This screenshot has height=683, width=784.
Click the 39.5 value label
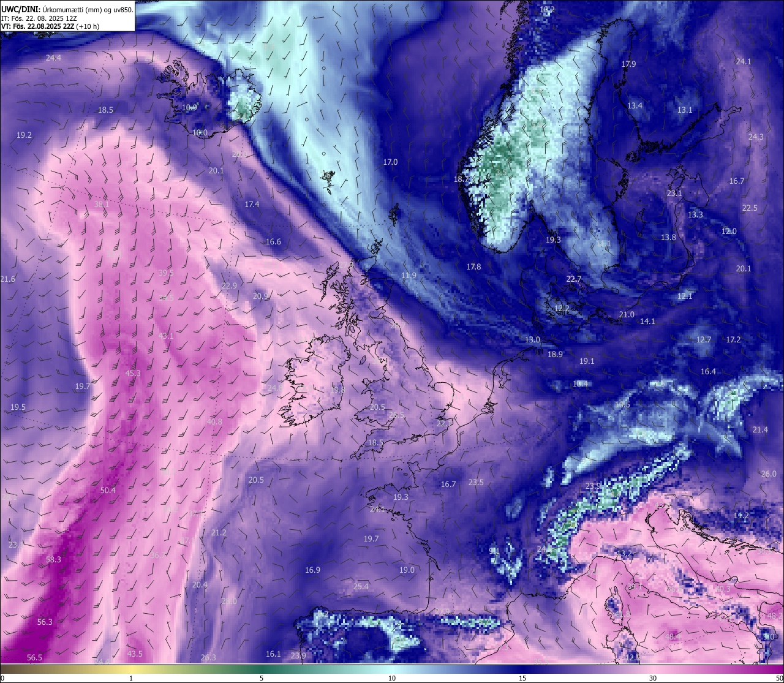click(x=166, y=273)
